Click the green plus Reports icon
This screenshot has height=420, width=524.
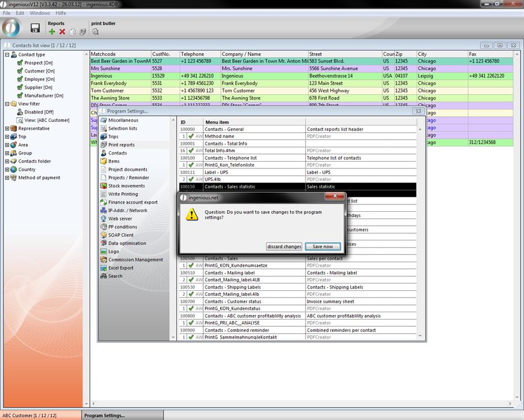coord(52,32)
